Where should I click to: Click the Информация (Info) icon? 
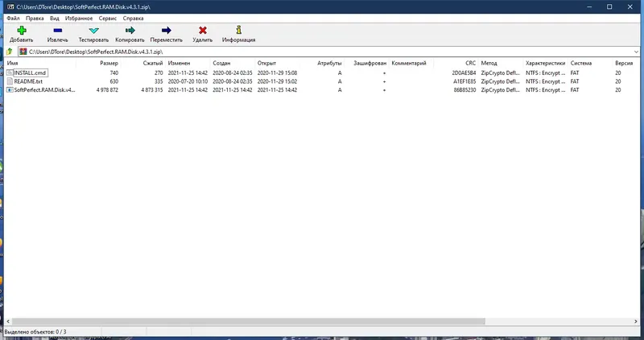[x=238, y=30]
